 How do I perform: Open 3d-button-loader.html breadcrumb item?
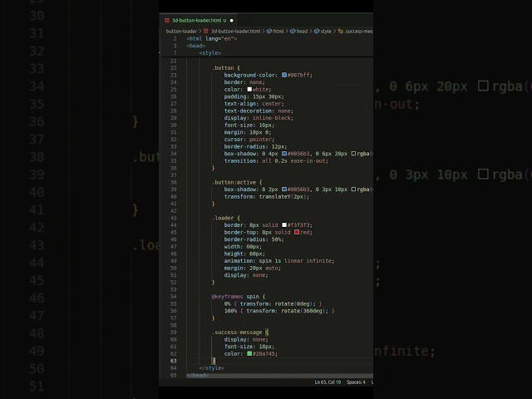[235, 32]
